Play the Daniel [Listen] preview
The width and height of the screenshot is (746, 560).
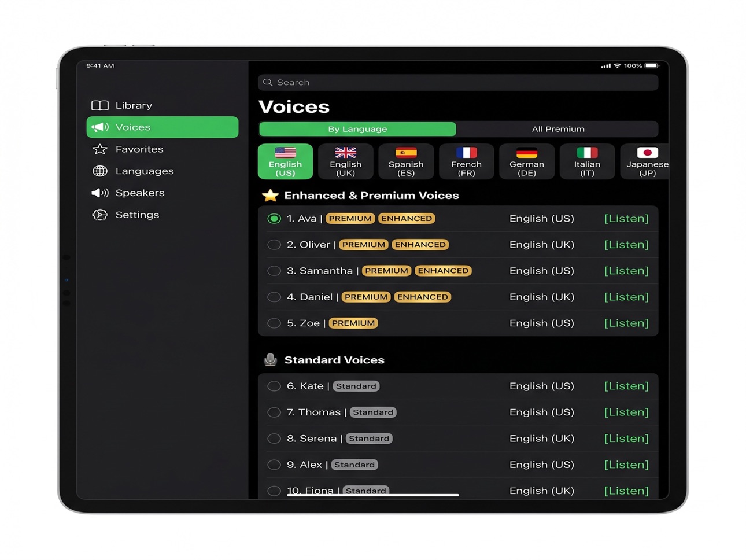[626, 297]
